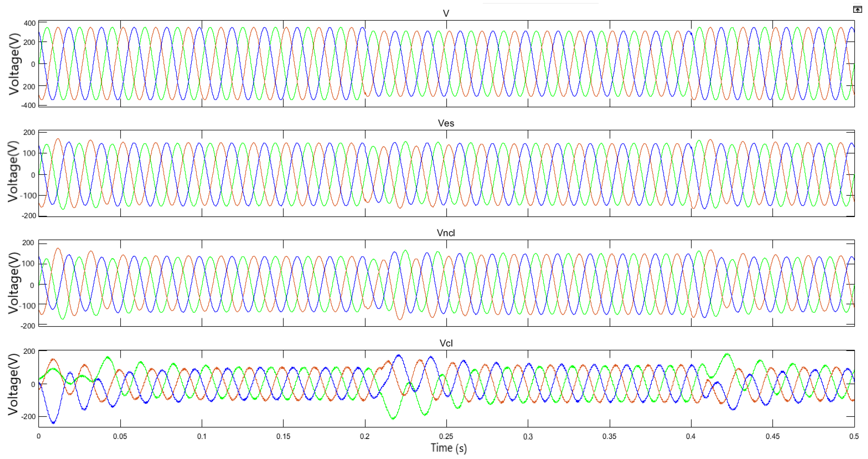
Task: Click the 0.15 tick on time axis
Action: 283,436
